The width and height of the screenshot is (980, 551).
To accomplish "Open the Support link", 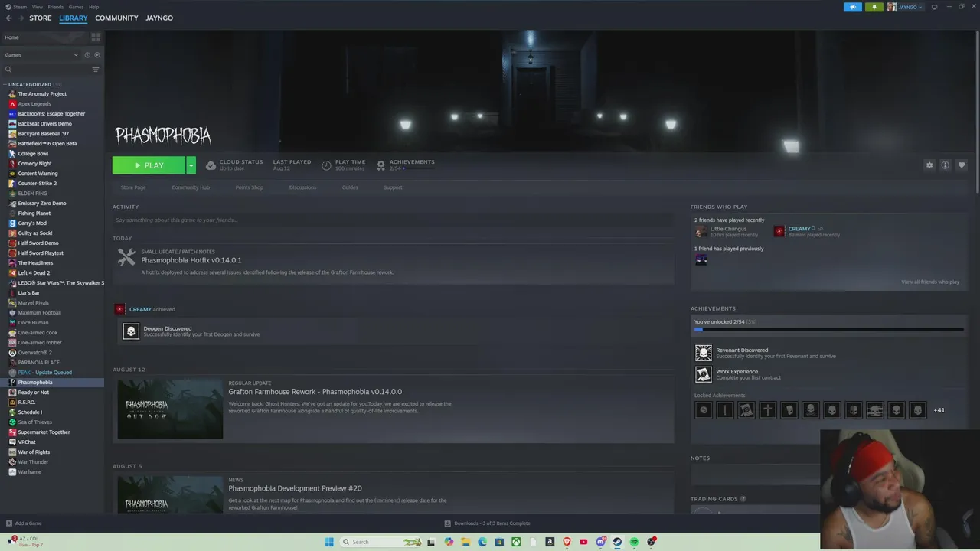I will (x=393, y=187).
